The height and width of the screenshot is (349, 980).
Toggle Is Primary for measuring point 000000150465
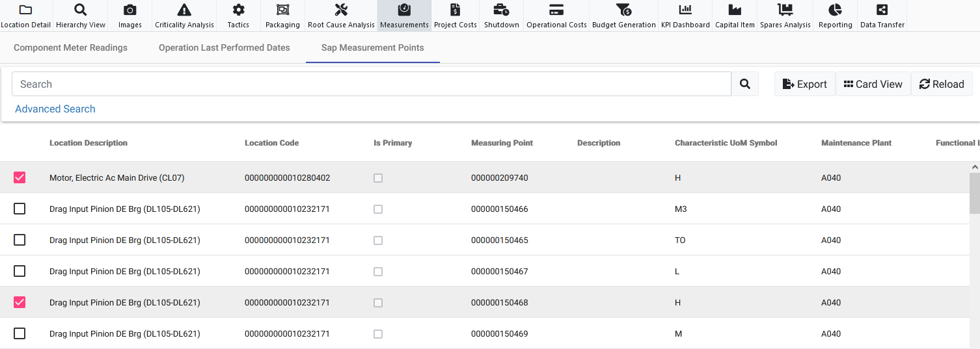point(378,240)
